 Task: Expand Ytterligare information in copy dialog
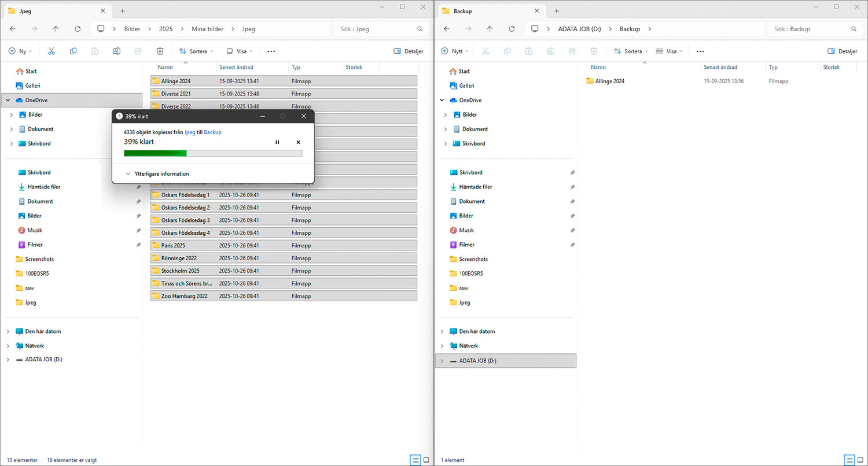[x=157, y=173]
